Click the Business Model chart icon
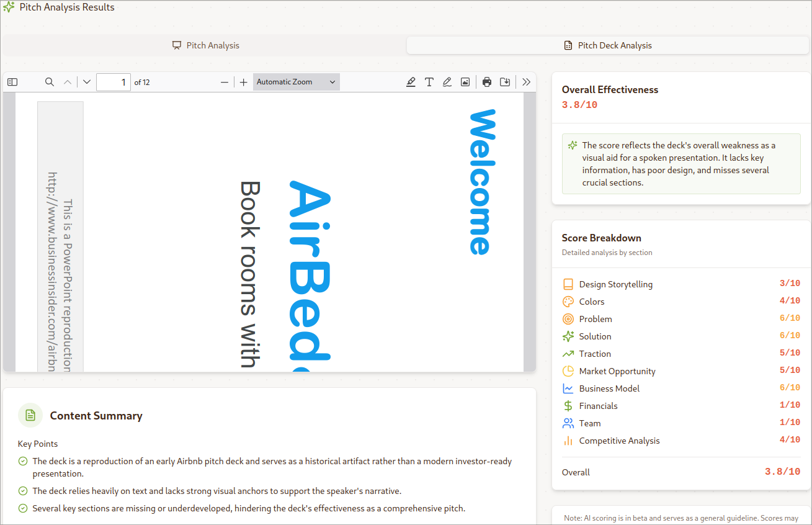 568,388
